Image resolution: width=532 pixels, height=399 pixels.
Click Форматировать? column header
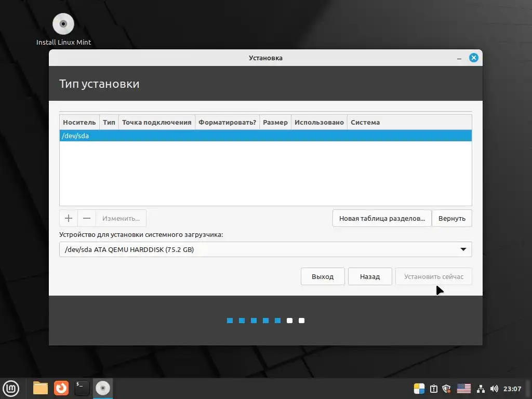227,123
